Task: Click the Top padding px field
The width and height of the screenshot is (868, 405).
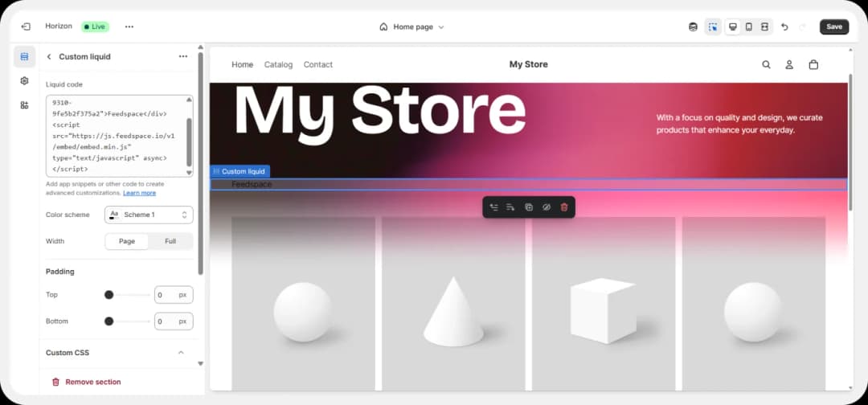Action: (174, 295)
